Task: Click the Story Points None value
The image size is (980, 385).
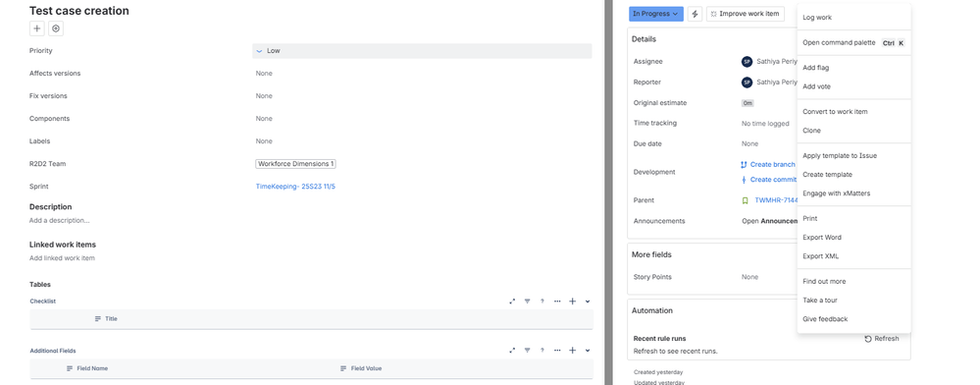Action: [x=750, y=277]
